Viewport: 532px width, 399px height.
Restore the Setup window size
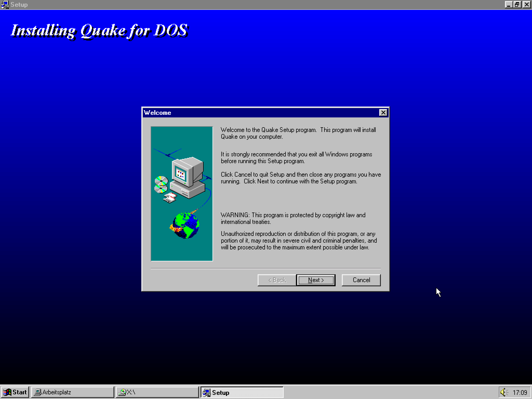pyautogui.click(x=517, y=4)
